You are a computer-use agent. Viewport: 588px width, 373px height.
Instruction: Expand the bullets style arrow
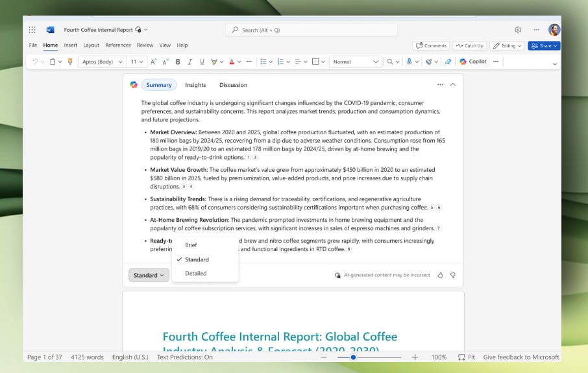tap(271, 62)
